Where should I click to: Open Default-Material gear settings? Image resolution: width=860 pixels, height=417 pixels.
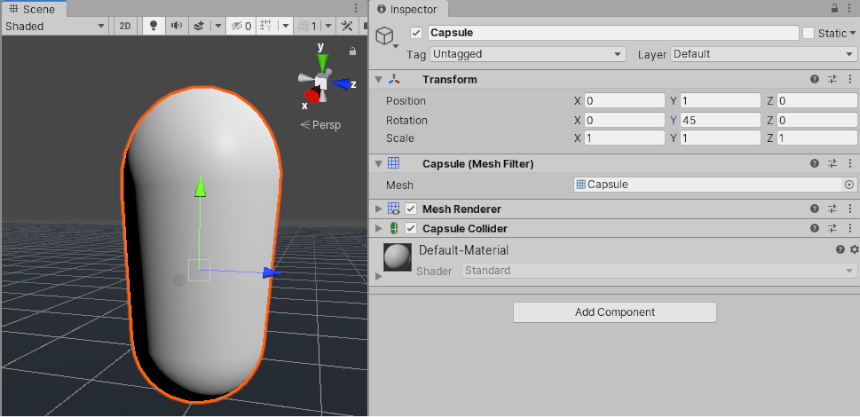[x=853, y=249]
